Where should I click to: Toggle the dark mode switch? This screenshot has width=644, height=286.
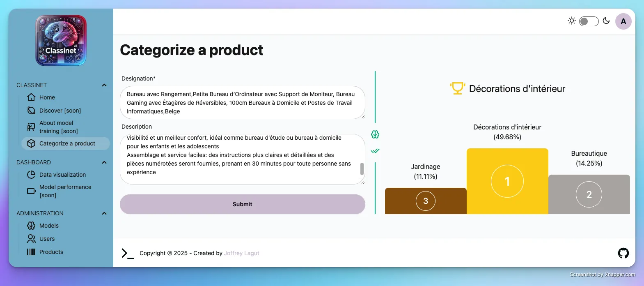(589, 21)
